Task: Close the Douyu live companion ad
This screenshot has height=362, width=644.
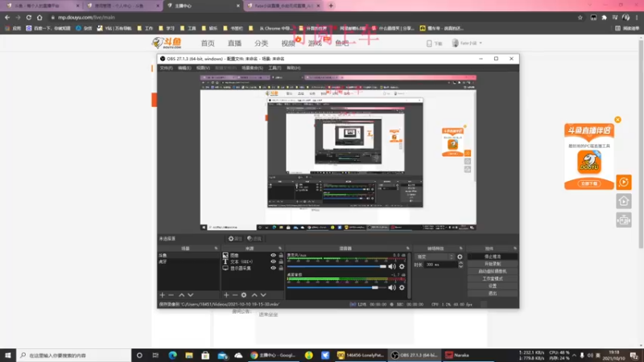Action: click(617, 119)
